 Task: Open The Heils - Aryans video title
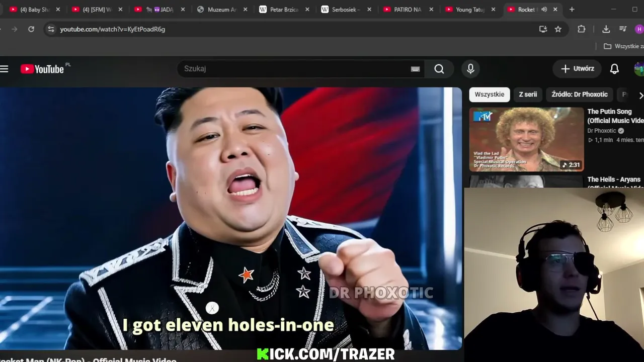point(615,181)
